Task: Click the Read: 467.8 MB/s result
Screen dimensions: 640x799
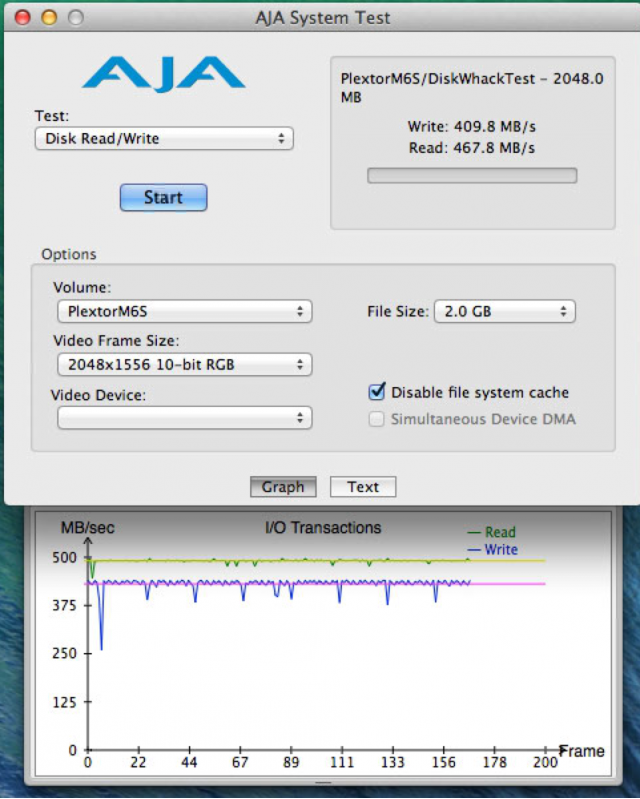Action: [x=472, y=148]
